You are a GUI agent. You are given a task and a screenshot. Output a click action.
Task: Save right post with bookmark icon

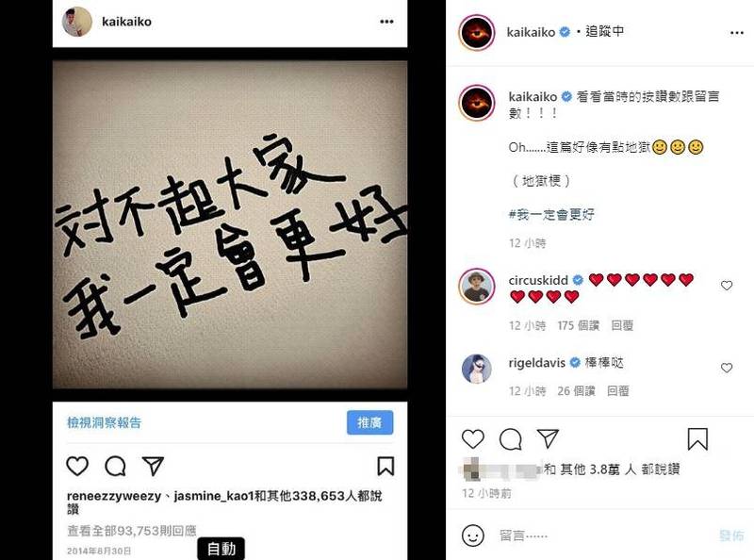(x=697, y=438)
